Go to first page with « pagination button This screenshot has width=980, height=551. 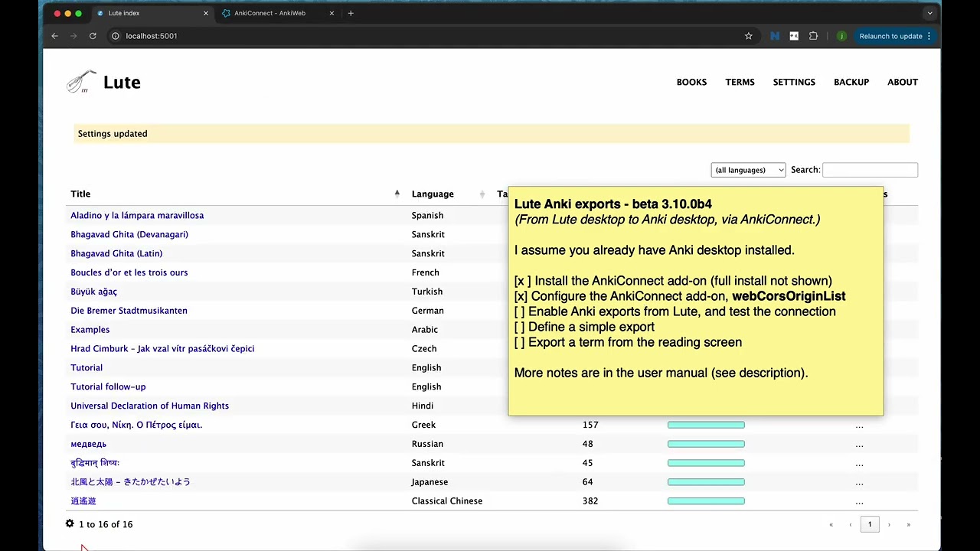pyautogui.click(x=831, y=525)
